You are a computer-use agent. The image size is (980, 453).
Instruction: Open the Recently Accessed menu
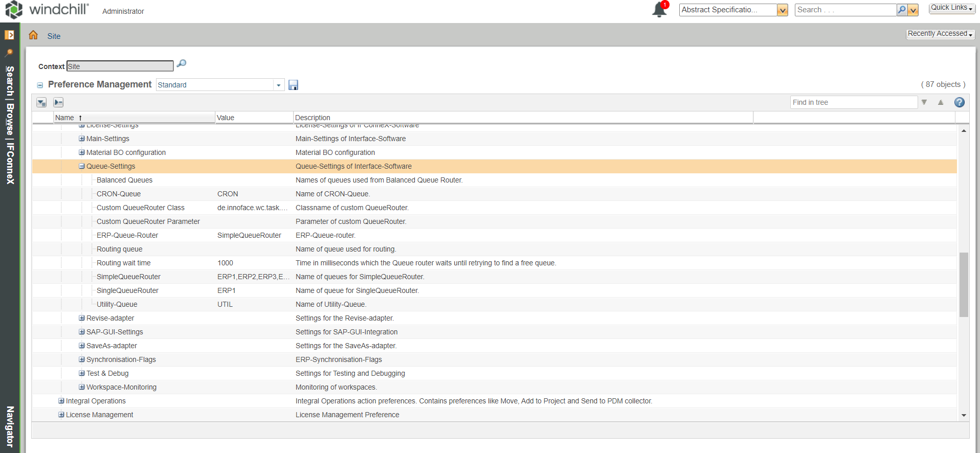(x=940, y=34)
